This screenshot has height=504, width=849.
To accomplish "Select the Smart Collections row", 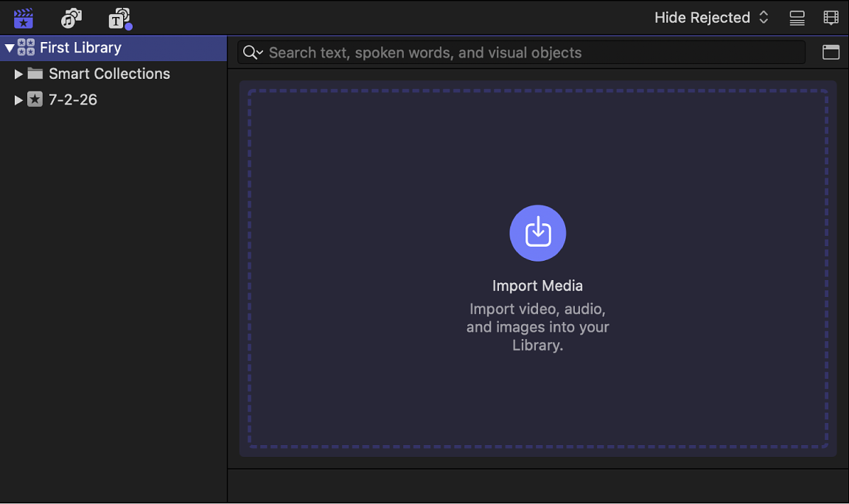I will (x=113, y=74).
